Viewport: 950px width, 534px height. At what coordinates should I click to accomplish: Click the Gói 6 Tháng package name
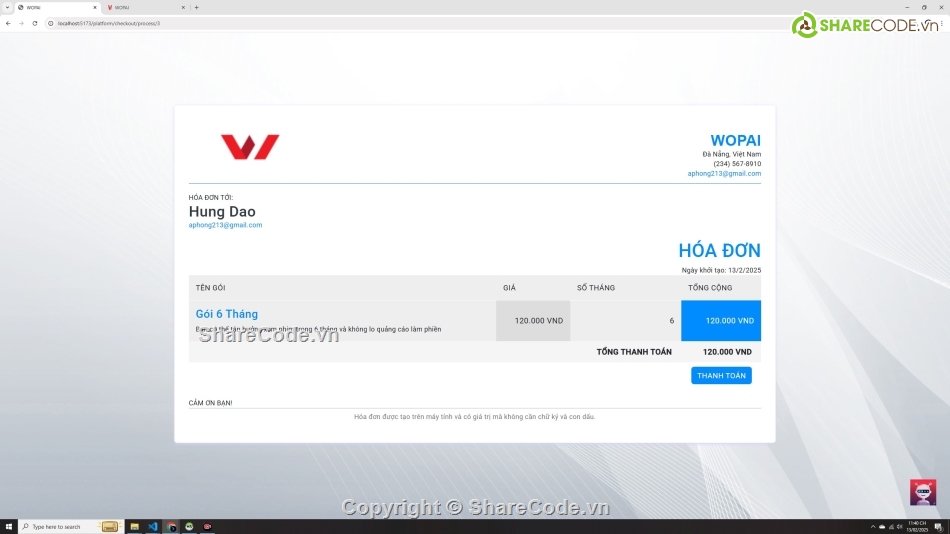point(227,314)
